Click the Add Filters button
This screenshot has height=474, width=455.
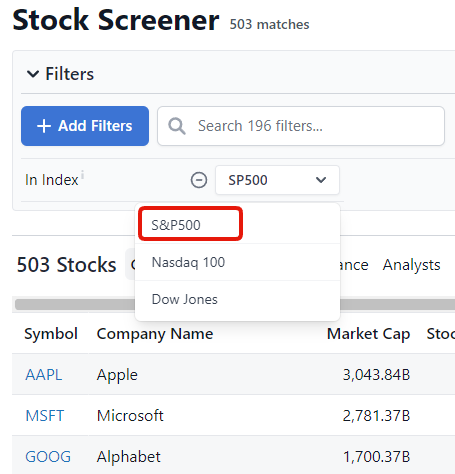85,126
